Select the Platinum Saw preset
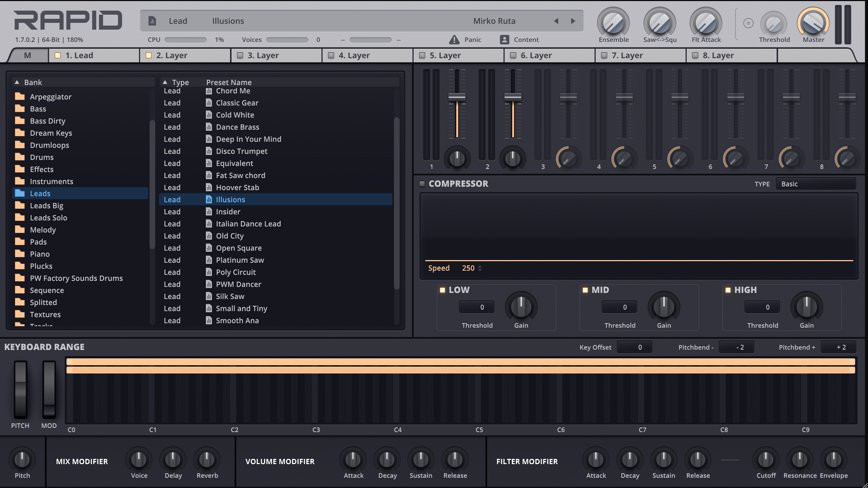 pyautogui.click(x=276, y=260)
